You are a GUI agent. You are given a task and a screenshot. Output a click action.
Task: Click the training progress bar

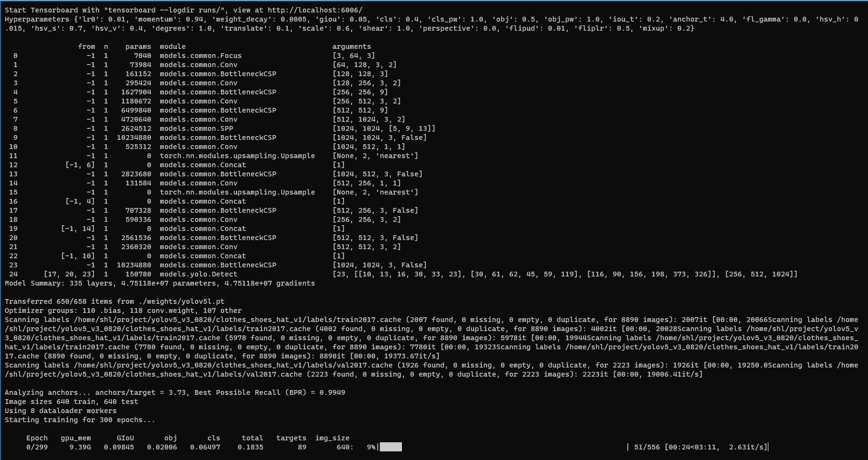click(x=391, y=447)
